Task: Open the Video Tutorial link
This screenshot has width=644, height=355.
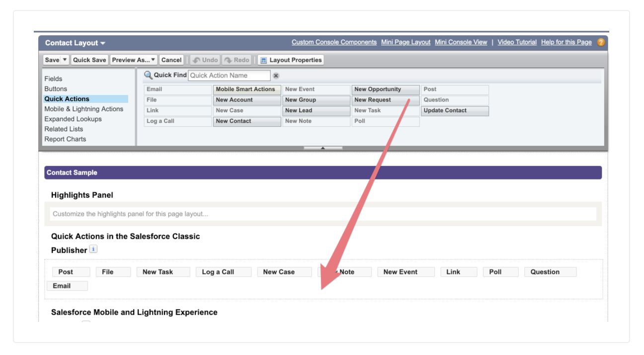Action: click(x=517, y=42)
